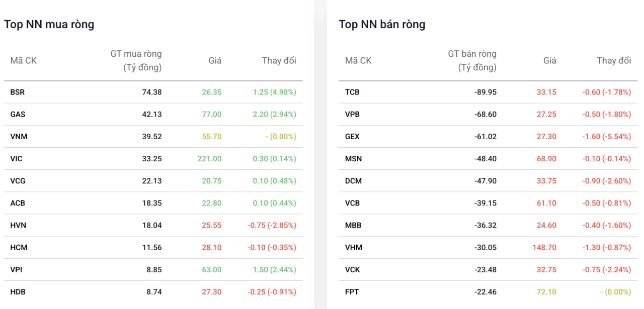Open the TCB stock ticker
Viewport: 644px width, 309px height.
[x=352, y=92]
